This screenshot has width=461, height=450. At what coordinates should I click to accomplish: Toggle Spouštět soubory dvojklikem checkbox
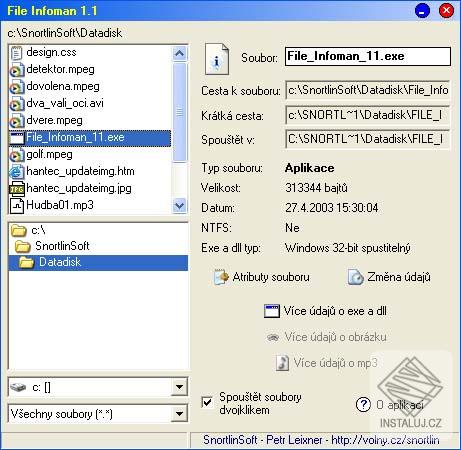207,402
